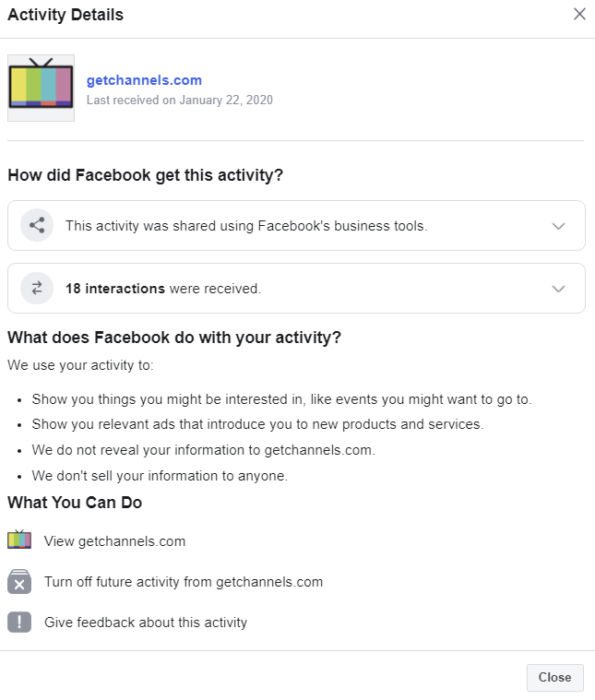Expand the 18 interactions row chevron
The height and width of the screenshot is (700, 595).
[558, 289]
